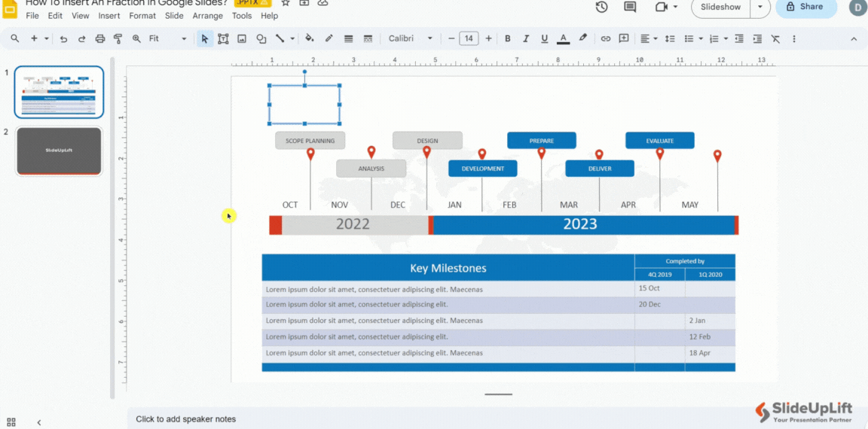Viewport: 868px width, 429px height.
Task: Open the Edit menu
Action: pyautogui.click(x=55, y=16)
